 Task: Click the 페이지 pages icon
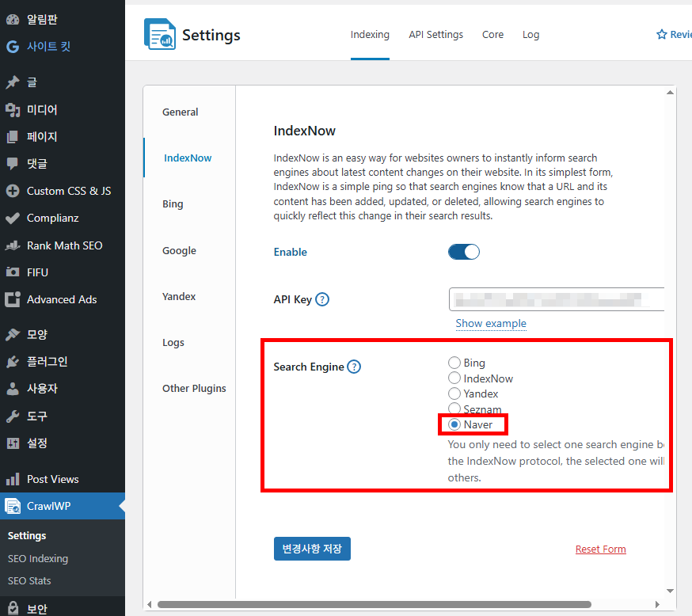pos(13,137)
